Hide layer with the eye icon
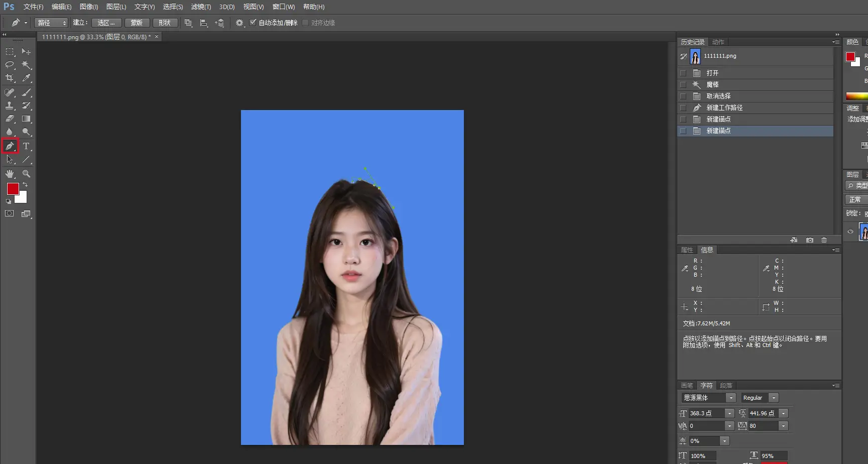 coord(850,231)
